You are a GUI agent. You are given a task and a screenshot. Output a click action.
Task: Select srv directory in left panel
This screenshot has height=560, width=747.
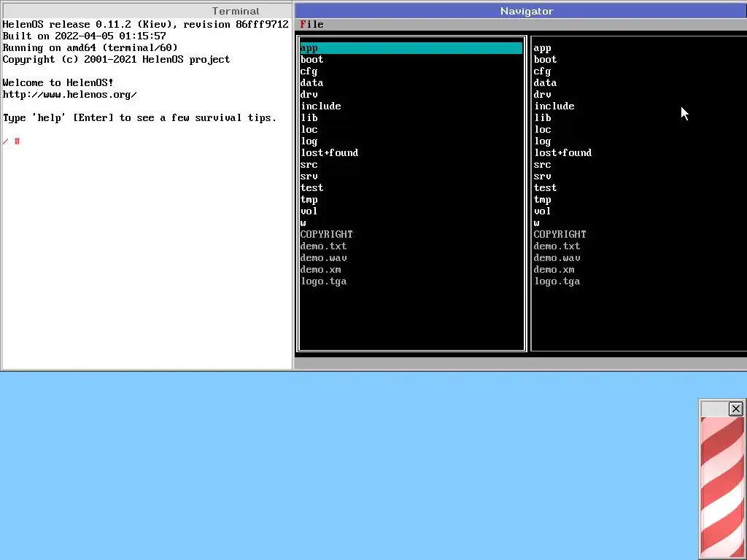(309, 176)
